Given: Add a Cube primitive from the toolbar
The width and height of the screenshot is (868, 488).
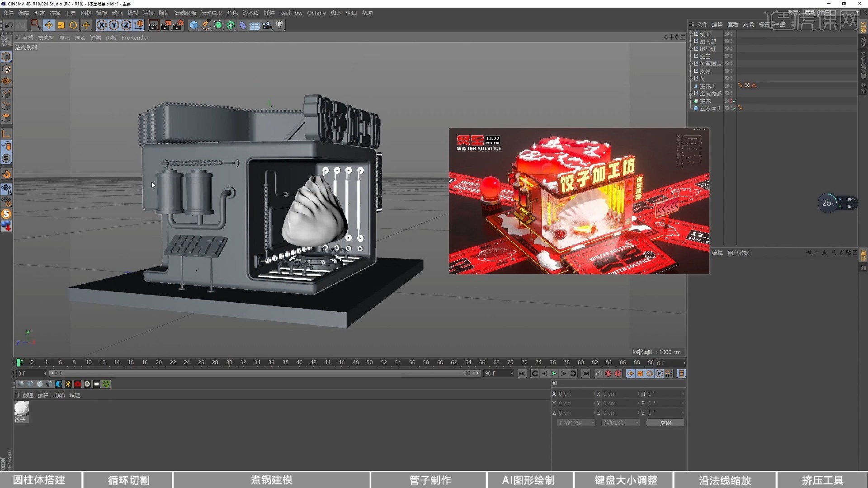Looking at the screenshot, I should (194, 25).
